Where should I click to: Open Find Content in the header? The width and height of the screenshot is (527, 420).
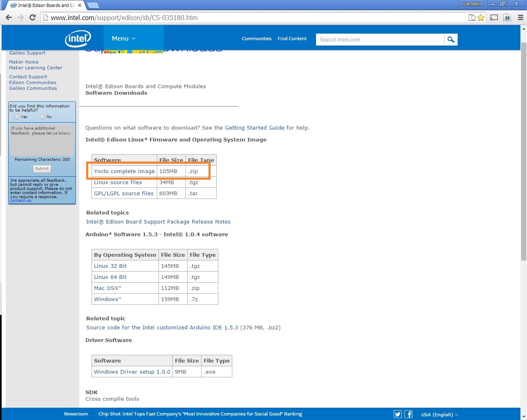(292, 39)
